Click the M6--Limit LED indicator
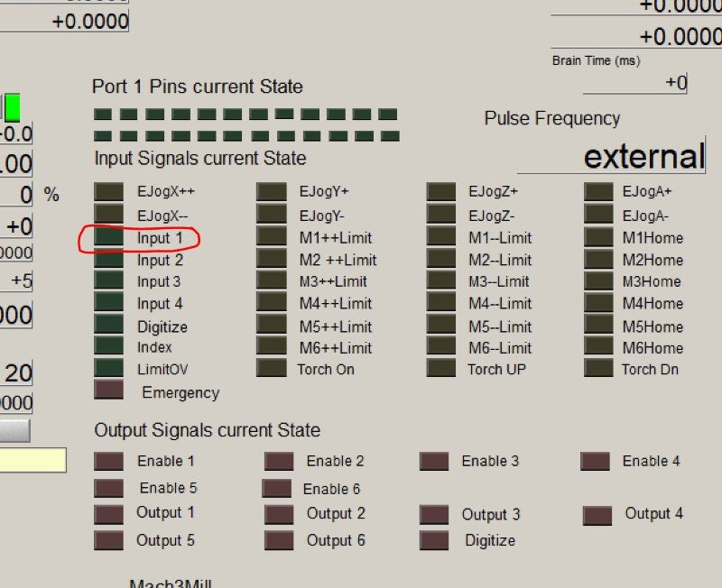 tap(441, 346)
